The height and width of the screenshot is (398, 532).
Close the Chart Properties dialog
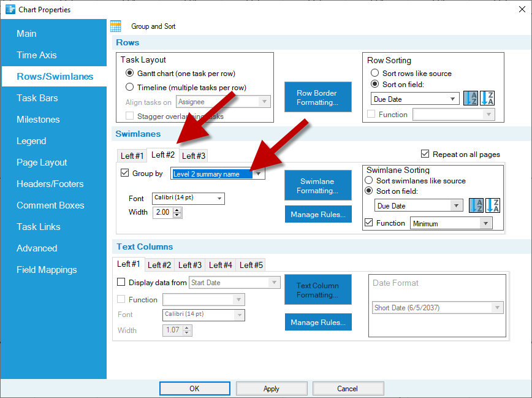point(522,9)
